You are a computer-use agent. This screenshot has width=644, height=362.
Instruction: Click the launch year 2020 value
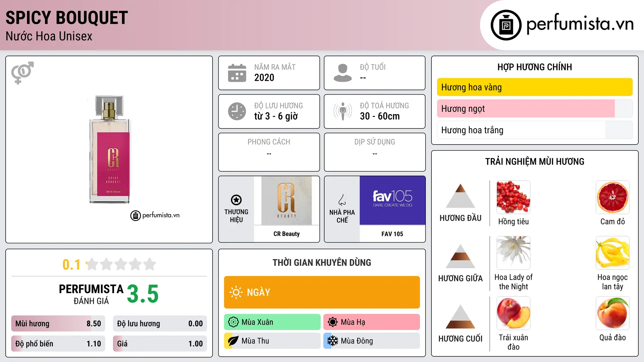click(x=264, y=78)
